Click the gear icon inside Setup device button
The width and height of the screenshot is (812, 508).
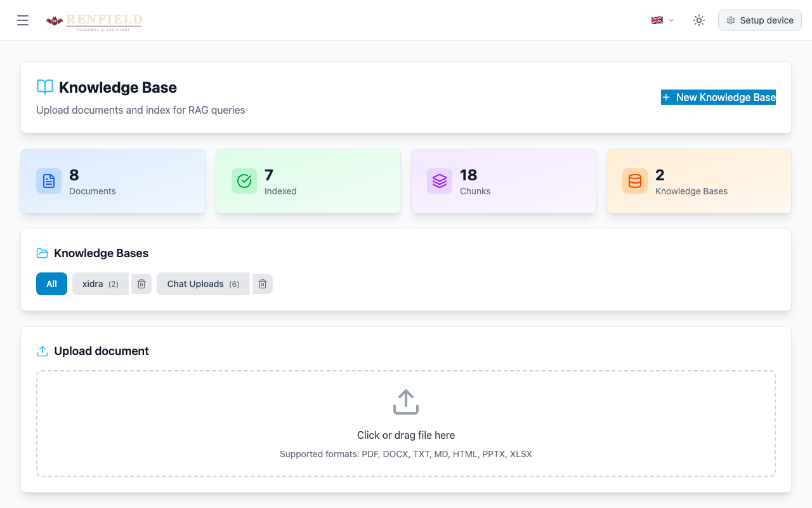730,20
